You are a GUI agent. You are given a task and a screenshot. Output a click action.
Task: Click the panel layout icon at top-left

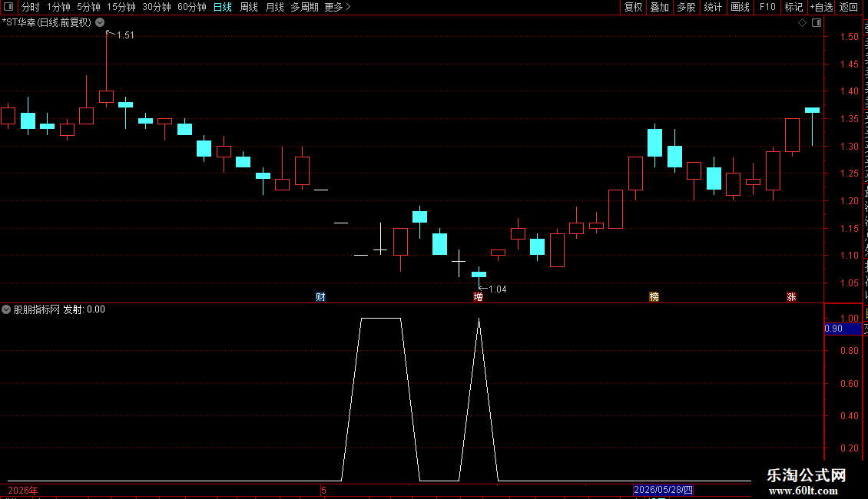click(8, 7)
